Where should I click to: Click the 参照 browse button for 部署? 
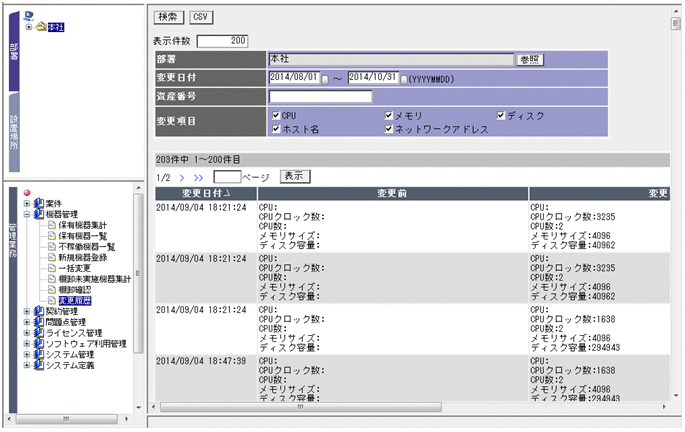pyautogui.click(x=530, y=60)
